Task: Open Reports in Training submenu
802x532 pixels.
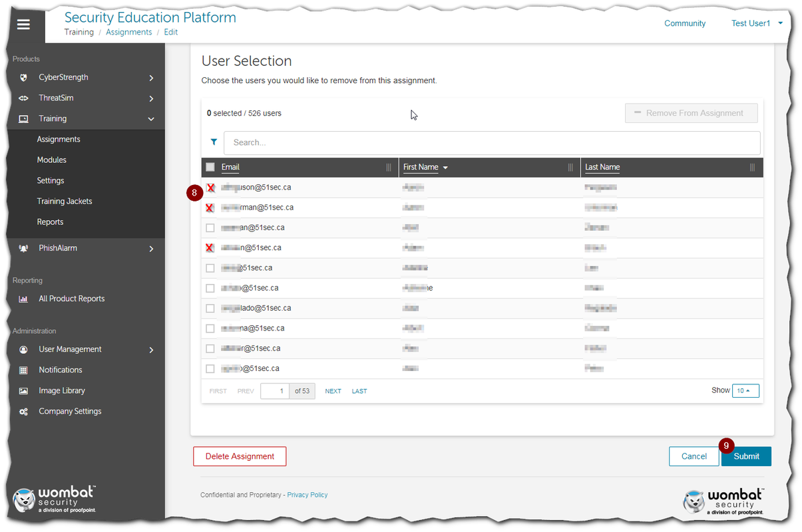Action: pos(50,222)
